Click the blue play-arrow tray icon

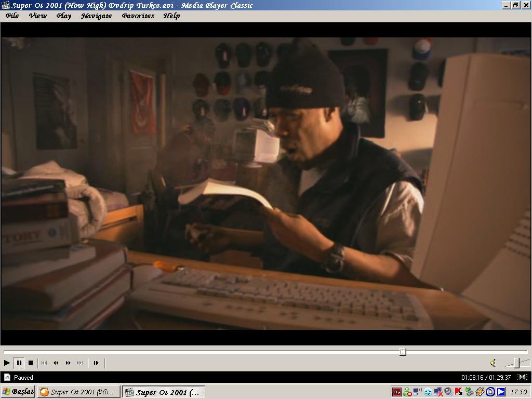pos(501,392)
